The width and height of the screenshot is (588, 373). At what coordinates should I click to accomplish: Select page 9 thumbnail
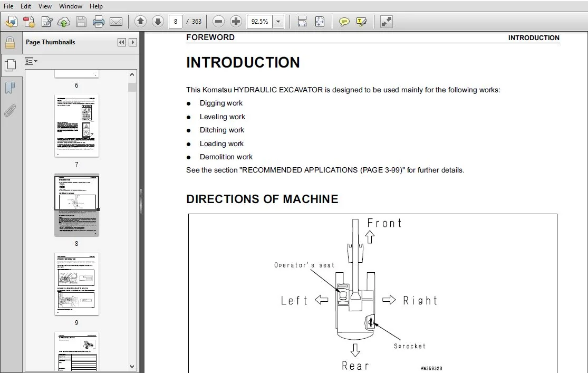point(76,284)
